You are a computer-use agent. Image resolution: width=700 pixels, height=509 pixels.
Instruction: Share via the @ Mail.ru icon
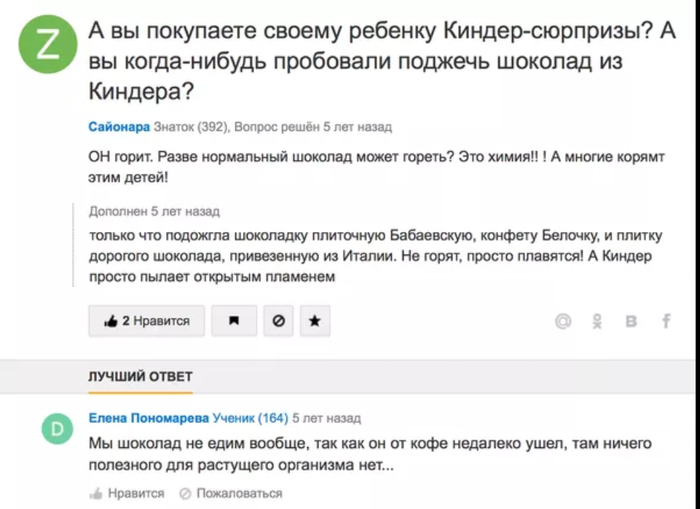pos(564,321)
